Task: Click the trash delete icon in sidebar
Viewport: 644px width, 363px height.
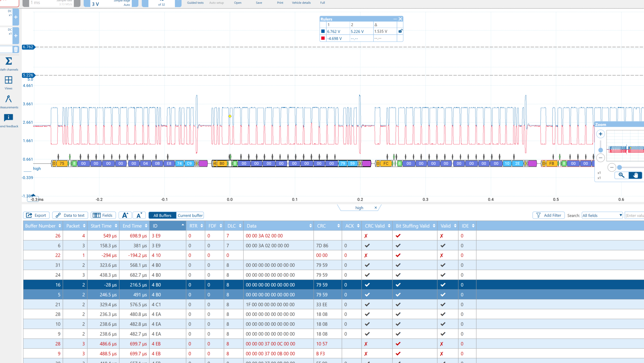Action: click(16, 49)
